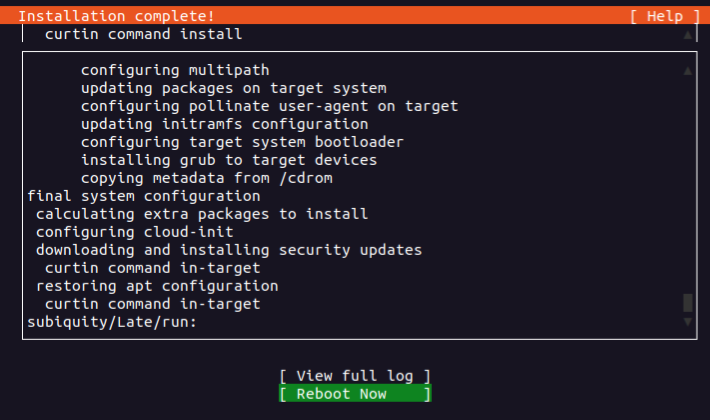Click the log scrollbar thumb

687,303
